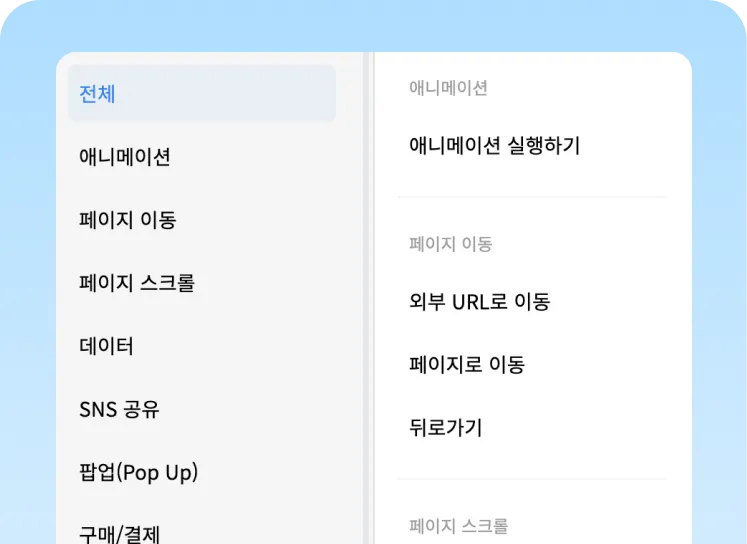Click the blue backdrop right of the actions panel
Viewport: 747px width, 544px height.
click(719, 300)
